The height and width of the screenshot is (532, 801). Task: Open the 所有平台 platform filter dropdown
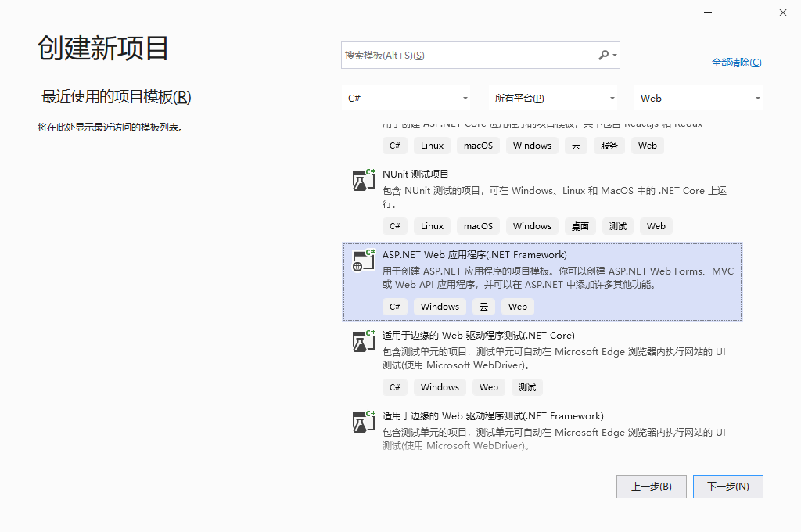tap(553, 98)
